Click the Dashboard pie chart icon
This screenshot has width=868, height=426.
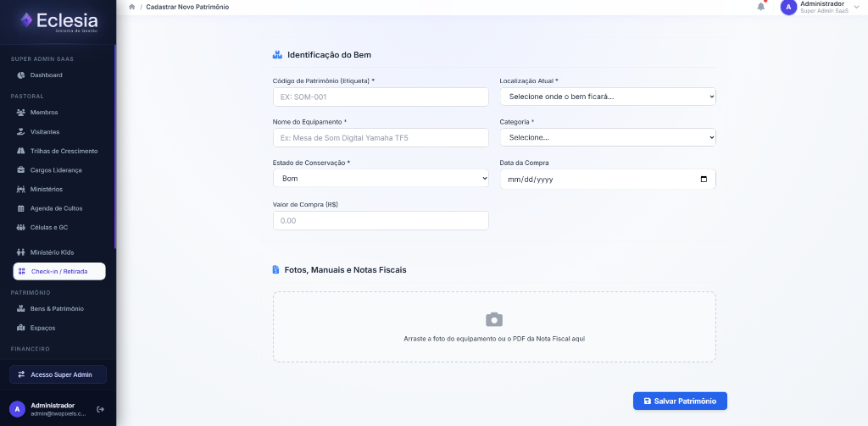click(21, 75)
